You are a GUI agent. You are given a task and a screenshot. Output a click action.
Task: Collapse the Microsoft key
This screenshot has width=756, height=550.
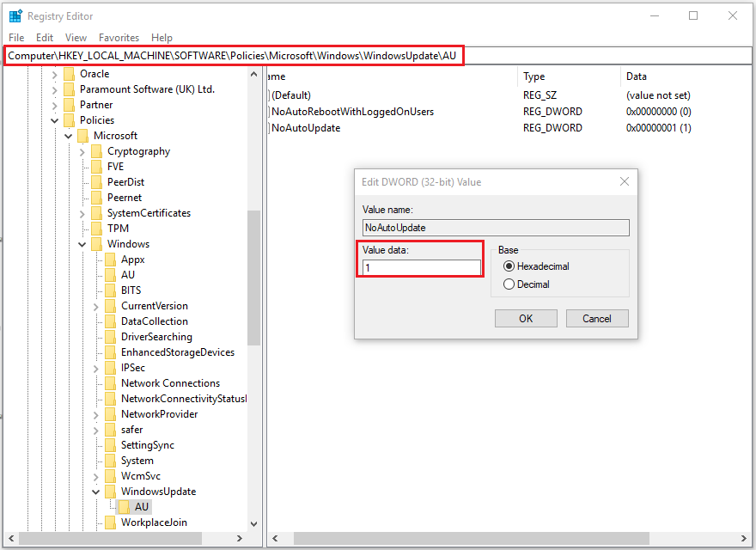[69, 137]
